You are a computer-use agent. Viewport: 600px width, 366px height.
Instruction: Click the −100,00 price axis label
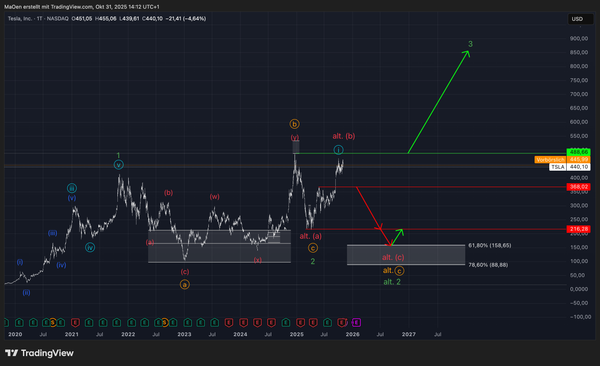tap(579, 317)
